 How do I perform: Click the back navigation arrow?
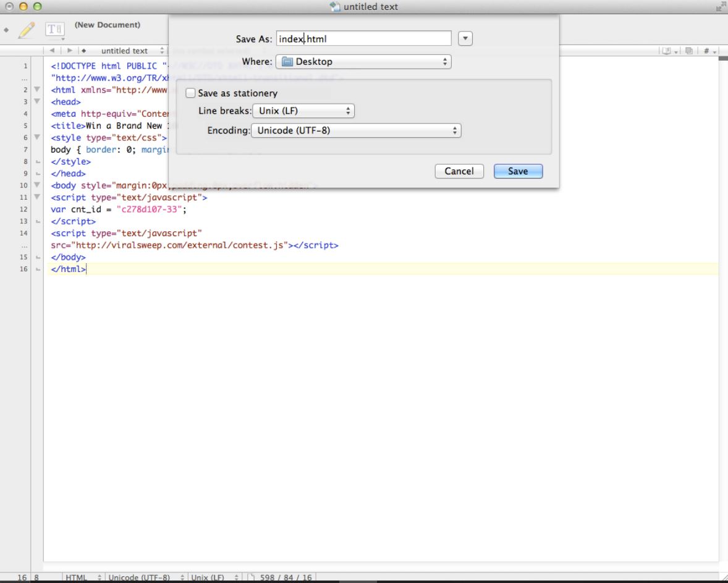[x=53, y=51]
